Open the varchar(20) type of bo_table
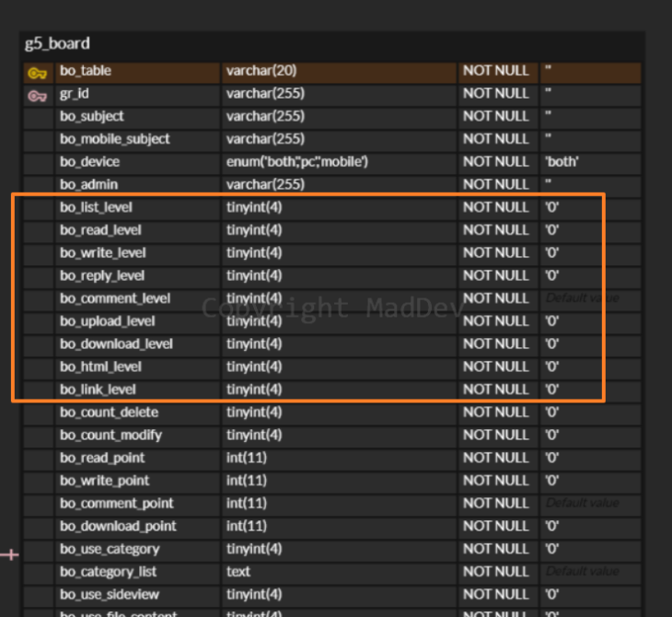The width and height of the screenshot is (672, 617). [x=261, y=71]
